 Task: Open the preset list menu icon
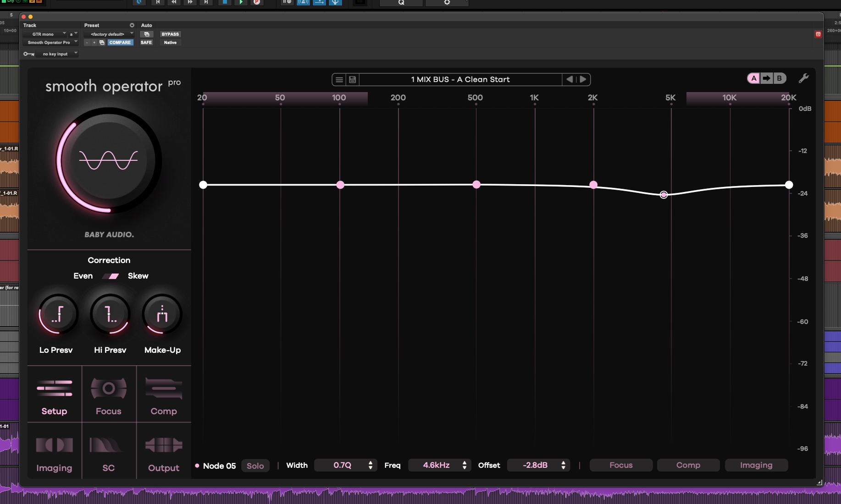coord(339,80)
